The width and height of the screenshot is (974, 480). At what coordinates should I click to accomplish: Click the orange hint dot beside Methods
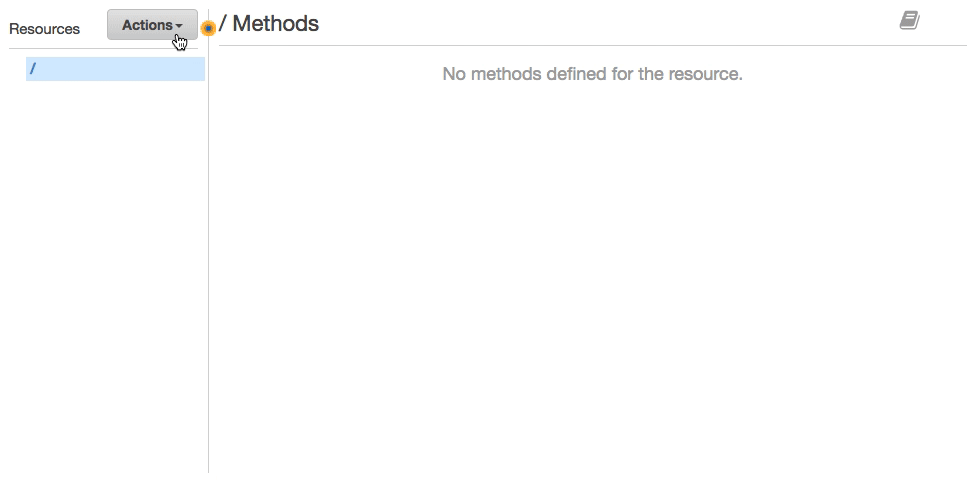[209, 28]
